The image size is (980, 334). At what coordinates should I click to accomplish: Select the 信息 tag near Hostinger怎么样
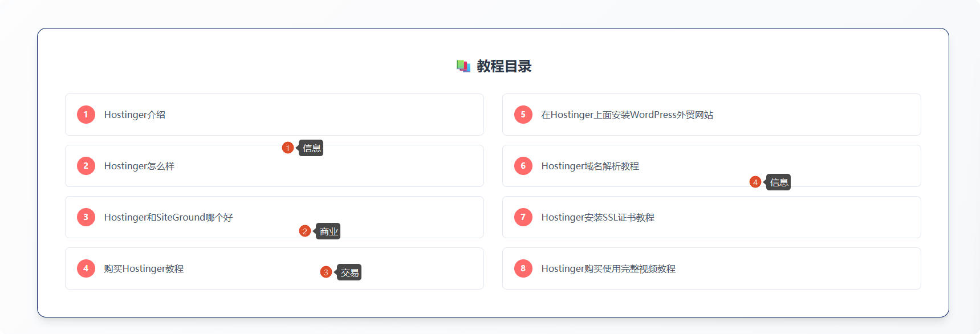(x=311, y=148)
